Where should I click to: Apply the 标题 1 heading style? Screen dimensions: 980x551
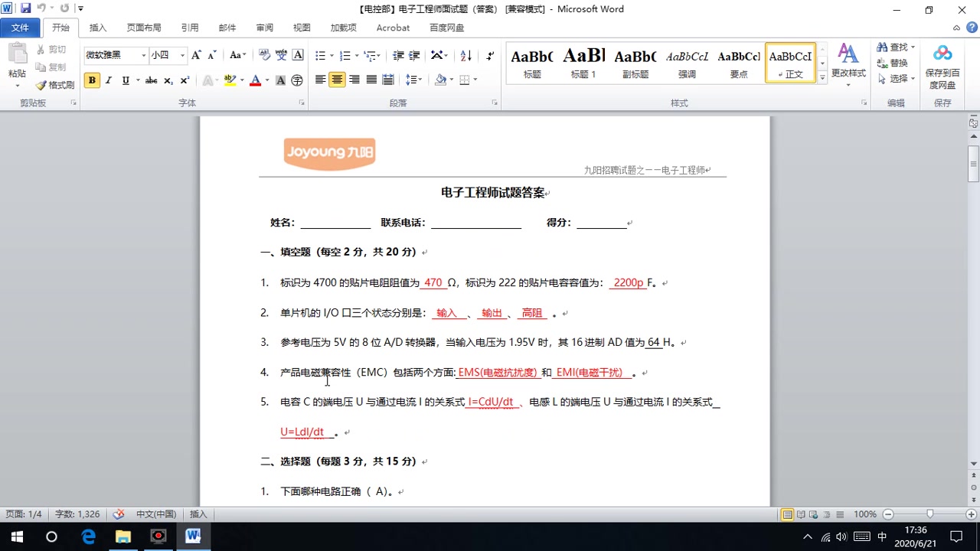tap(583, 63)
